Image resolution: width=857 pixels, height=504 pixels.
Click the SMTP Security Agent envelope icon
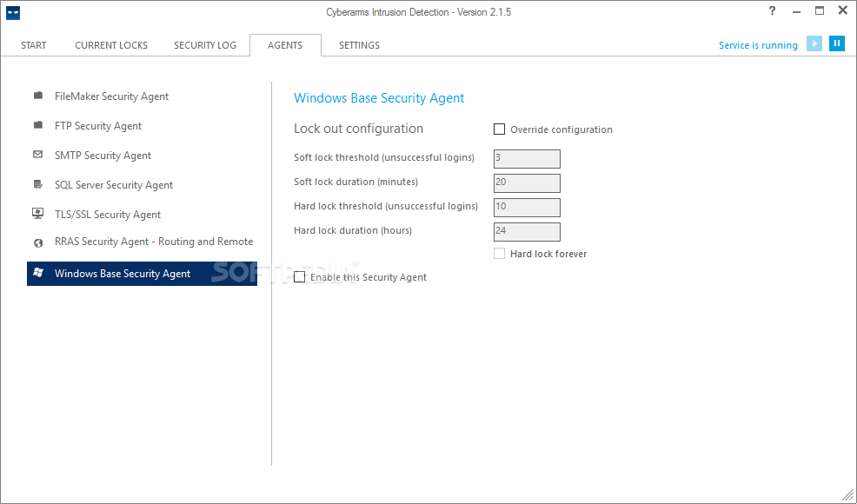pyautogui.click(x=37, y=155)
